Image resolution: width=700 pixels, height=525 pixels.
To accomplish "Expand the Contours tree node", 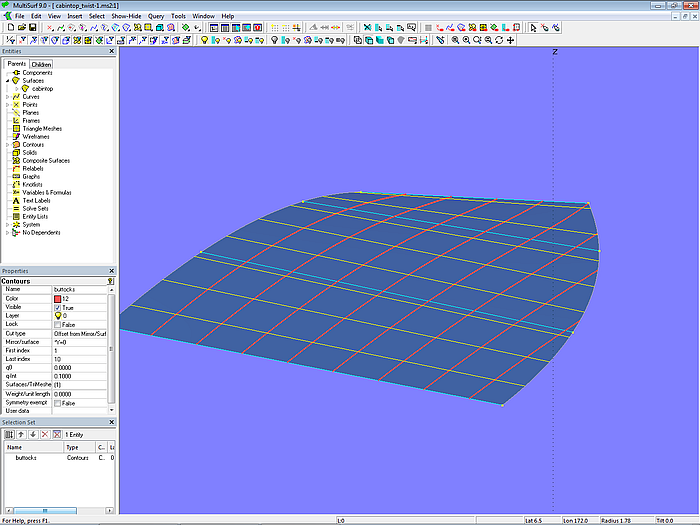I will click(7, 145).
